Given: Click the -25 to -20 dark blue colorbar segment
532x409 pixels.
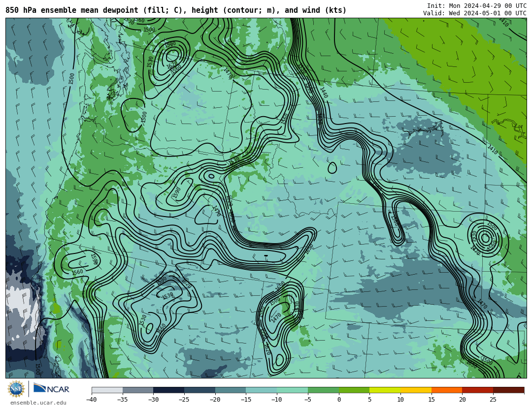Looking at the screenshot, I should [x=200, y=390].
